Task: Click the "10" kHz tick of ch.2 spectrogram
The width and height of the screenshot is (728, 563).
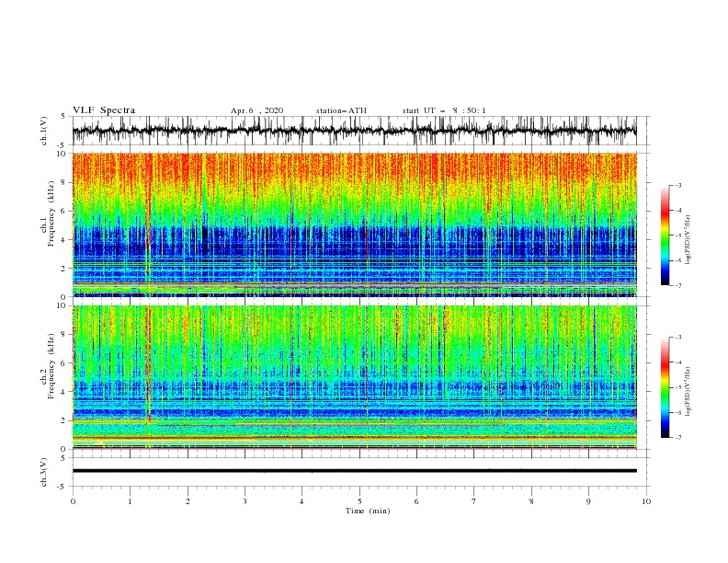Action: (62, 305)
